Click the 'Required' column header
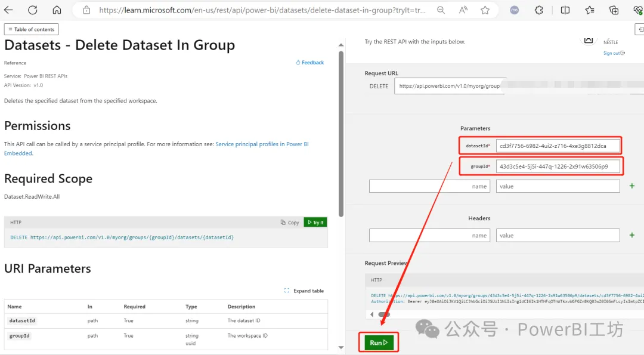Screen dimensions: 644x355 [x=135, y=307]
